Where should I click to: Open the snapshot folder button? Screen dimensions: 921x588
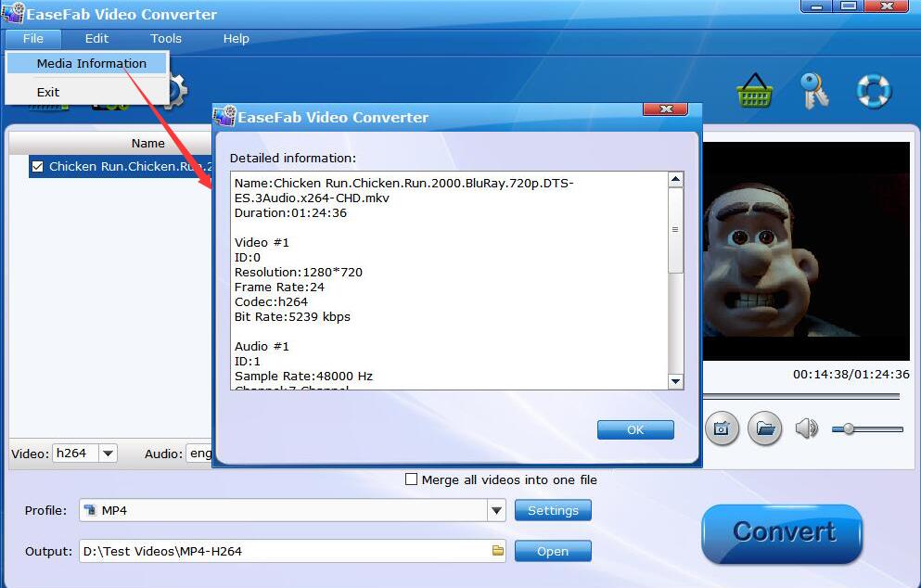(765, 428)
